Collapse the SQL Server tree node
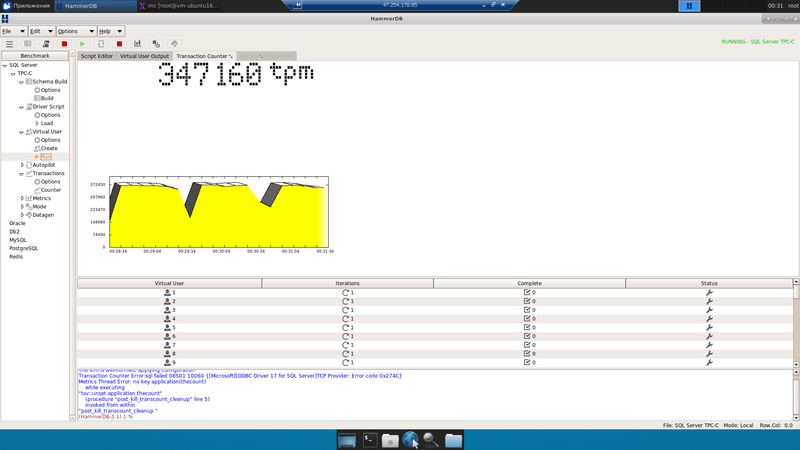 (x=5, y=65)
